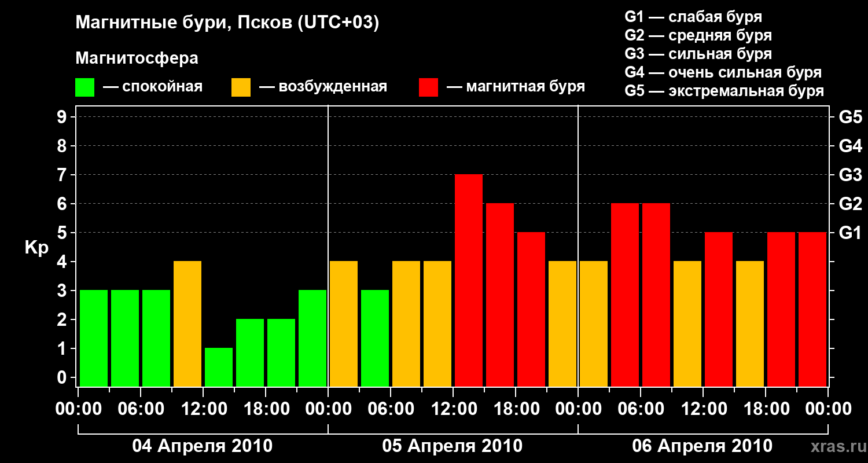Select the 06 April bar starting at 03:00

click(x=625, y=295)
